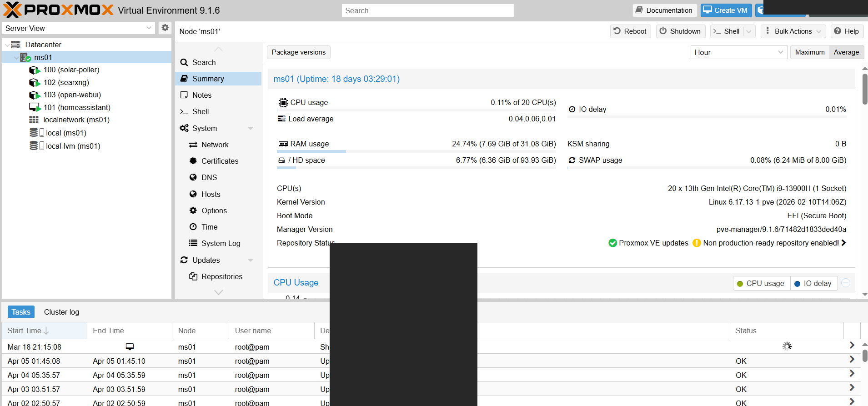
Task: Open the Apr 04 05:35:57 task details arrow
Action: pyautogui.click(x=852, y=374)
